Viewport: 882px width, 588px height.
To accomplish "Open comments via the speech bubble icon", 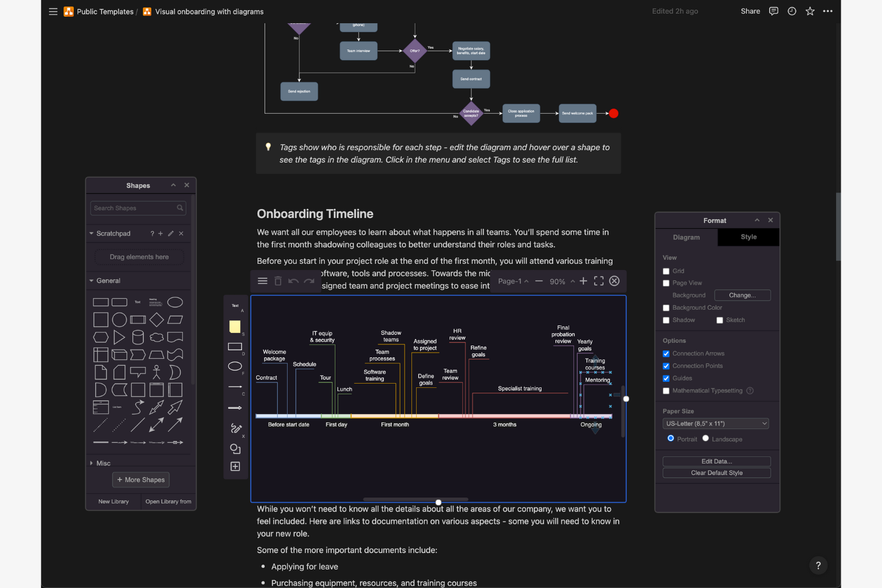I will coord(774,11).
